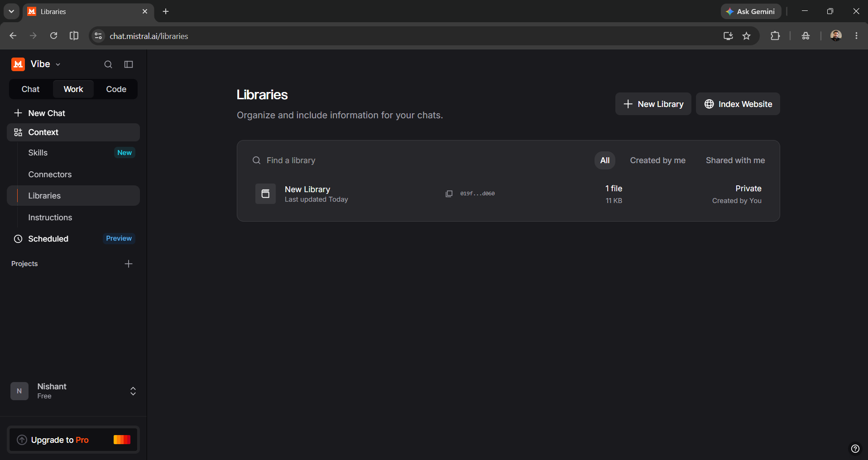Bookmark this page with star icon
The height and width of the screenshot is (460, 868).
coord(746,36)
